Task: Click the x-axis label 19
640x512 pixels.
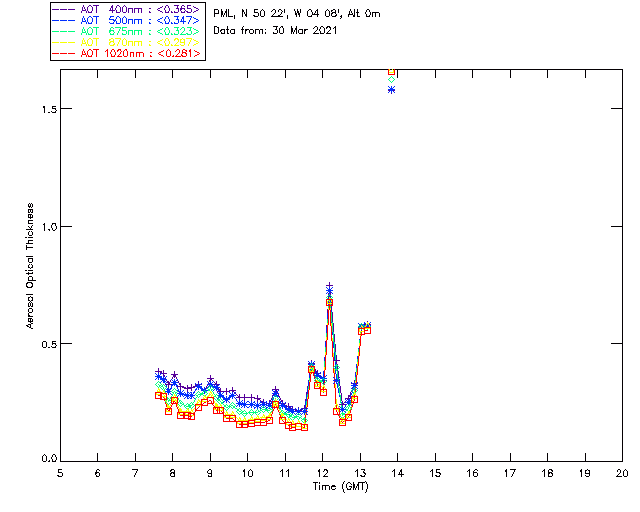Action: (x=585, y=473)
